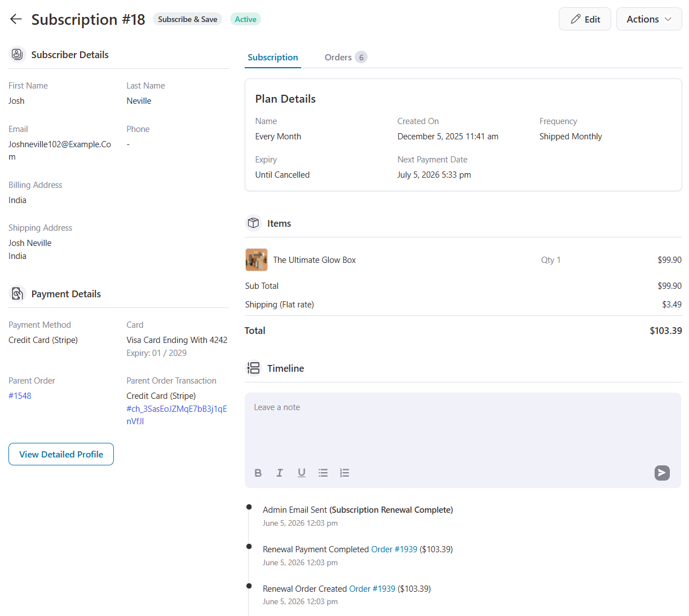Switch to the Subscription tab
The height and width of the screenshot is (616, 689).
(273, 58)
